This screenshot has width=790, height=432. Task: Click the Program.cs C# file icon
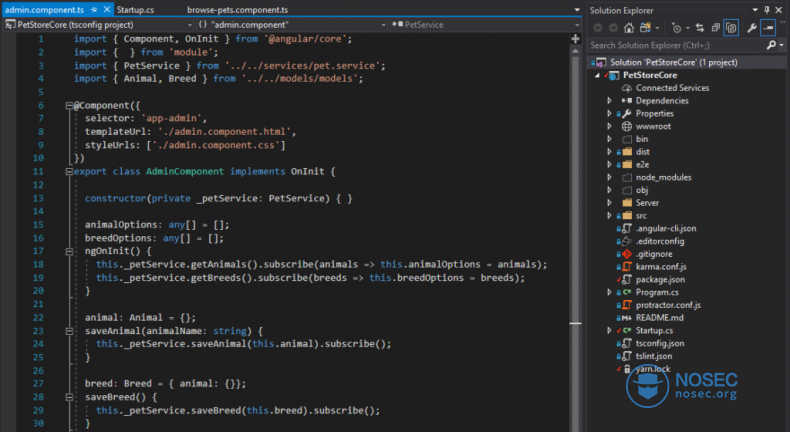[627, 292]
